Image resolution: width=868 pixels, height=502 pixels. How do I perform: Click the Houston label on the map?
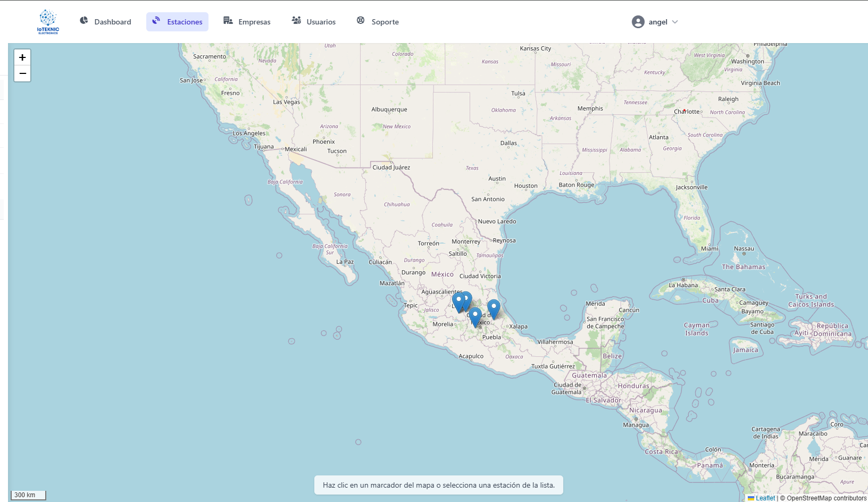pyautogui.click(x=525, y=186)
